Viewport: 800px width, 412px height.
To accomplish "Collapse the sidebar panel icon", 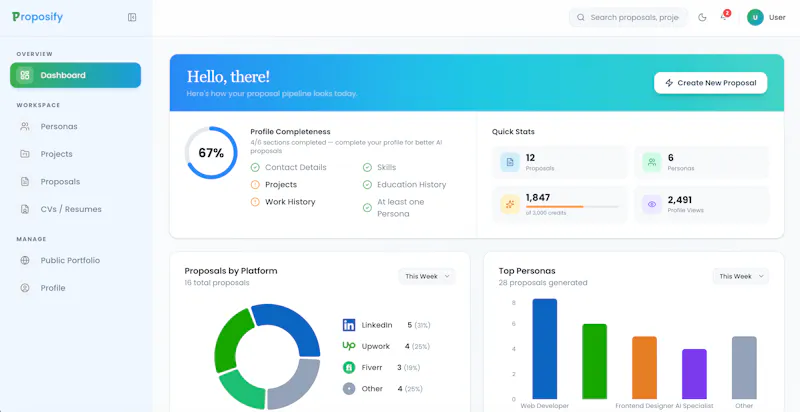I will (x=132, y=17).
